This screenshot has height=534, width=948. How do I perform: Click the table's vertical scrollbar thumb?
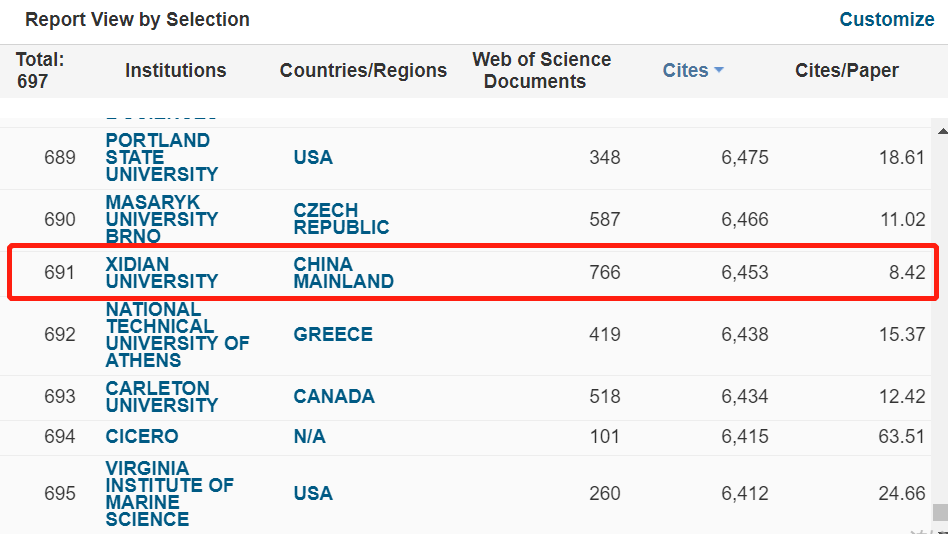pyautogui.click(x=939, y=512)
